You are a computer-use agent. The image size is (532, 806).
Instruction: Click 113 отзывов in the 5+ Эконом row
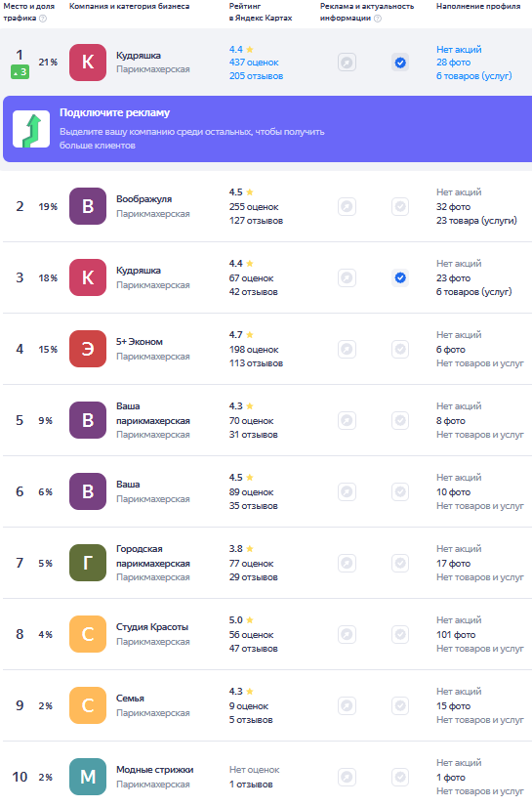pos(256,363)
